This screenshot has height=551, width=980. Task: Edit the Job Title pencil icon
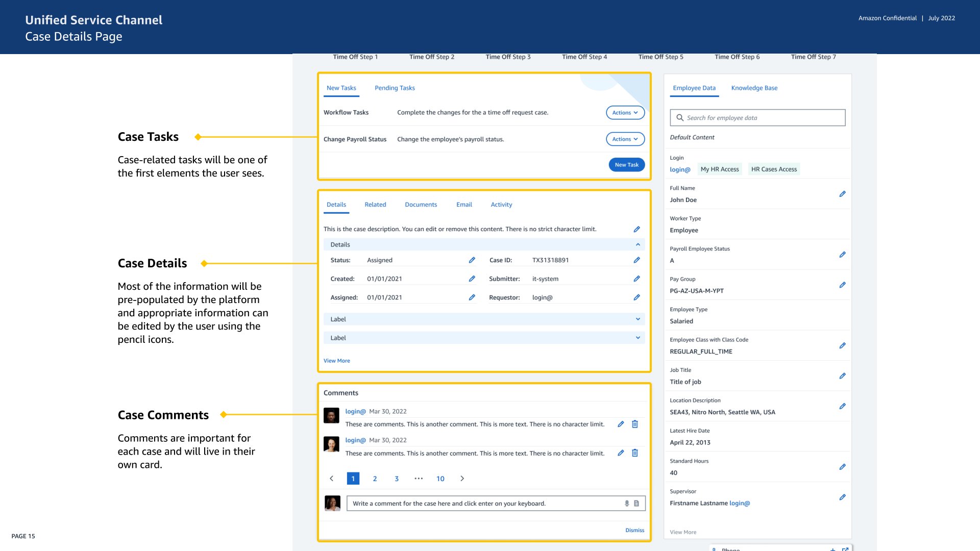(842, 376)
